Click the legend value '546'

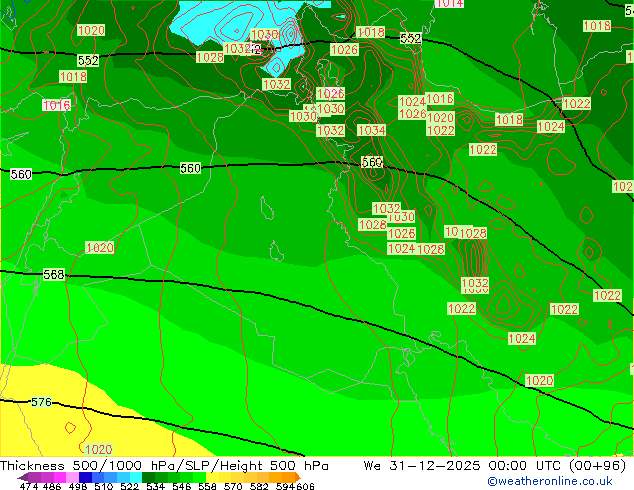coord(182,486)
